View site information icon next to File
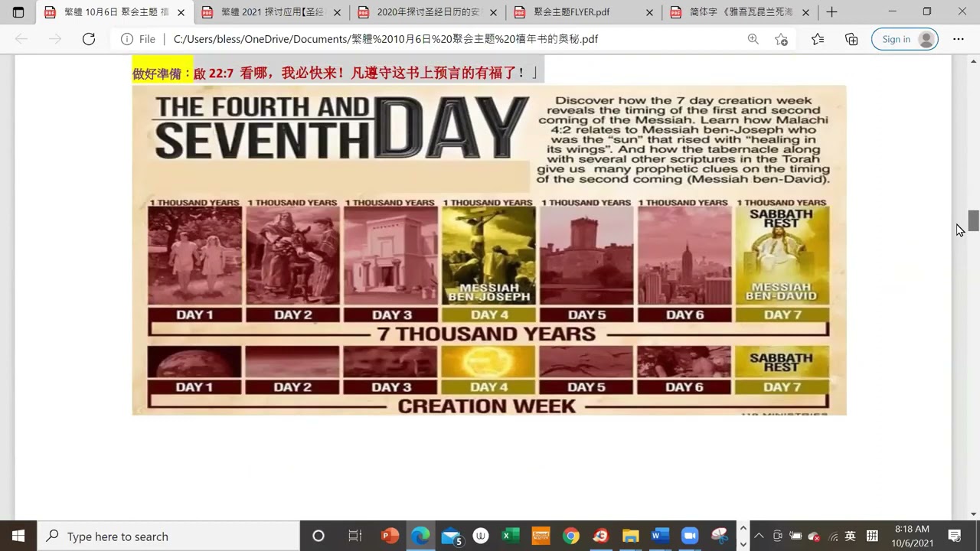Viewport: 980px width, 551px height. [126, 39]
